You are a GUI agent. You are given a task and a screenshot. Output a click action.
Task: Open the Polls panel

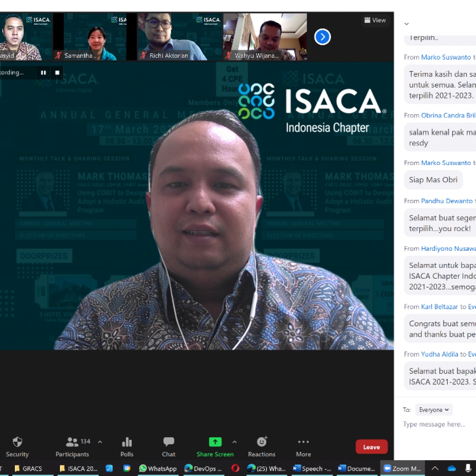(127, 446)
